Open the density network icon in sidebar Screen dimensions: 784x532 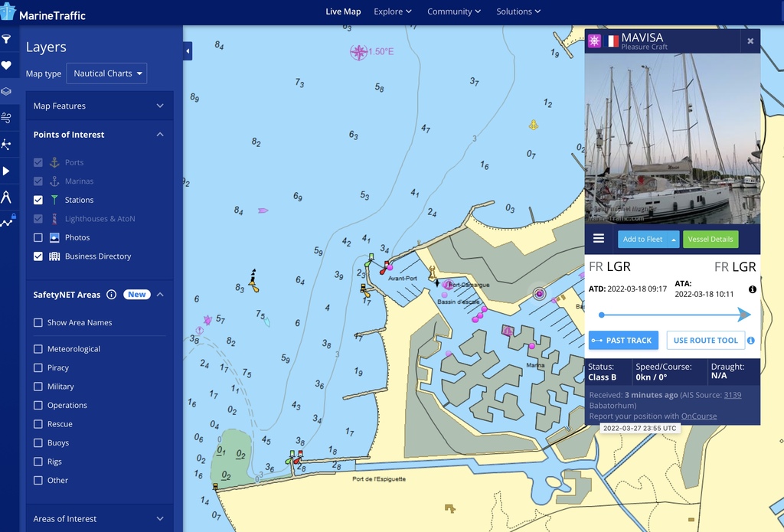[x=6, y=145]
